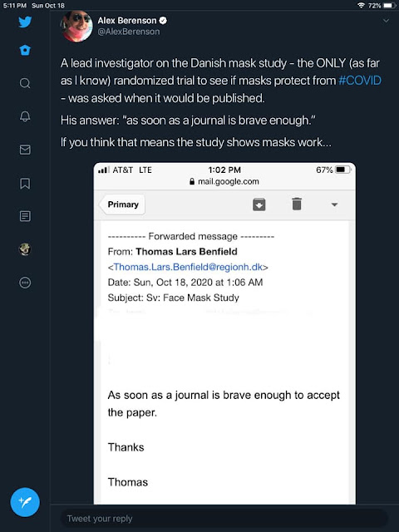
Task: Click the archive icon in email toolbar
Action: point(259,204)
